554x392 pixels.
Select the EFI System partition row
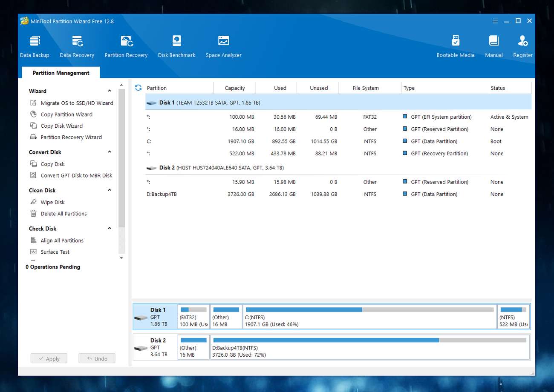338,117
